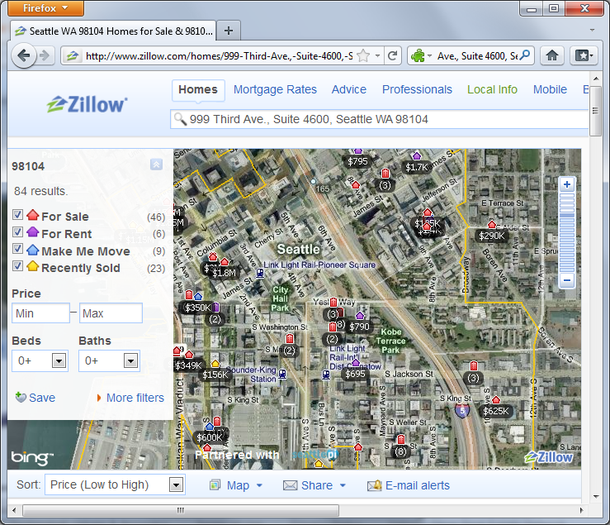
Task: Collapse the 98104 filter panel
Action: pos(156,164)
